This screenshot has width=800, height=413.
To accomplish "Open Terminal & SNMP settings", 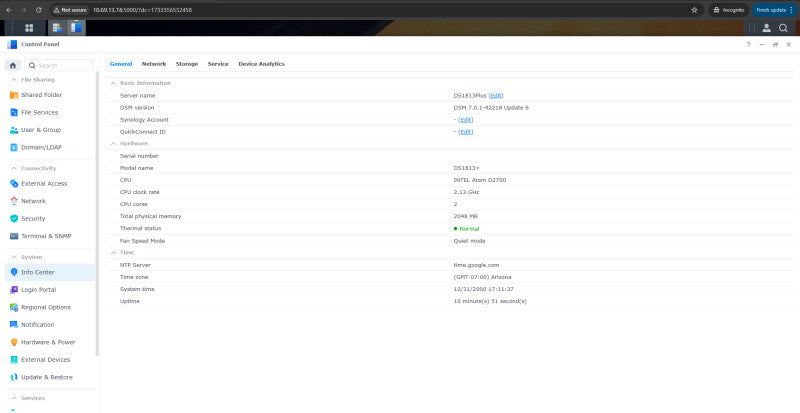I will click(46, 236).
